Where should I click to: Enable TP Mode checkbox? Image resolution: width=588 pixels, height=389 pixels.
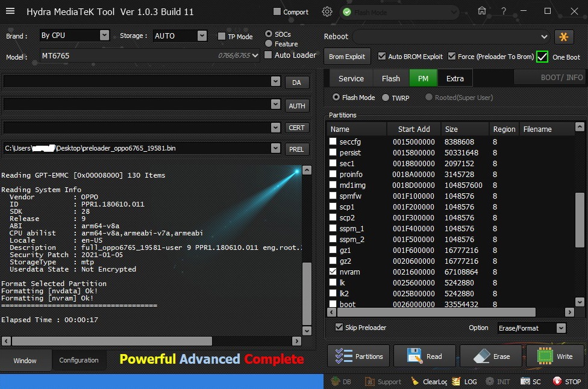pos(222,36)
